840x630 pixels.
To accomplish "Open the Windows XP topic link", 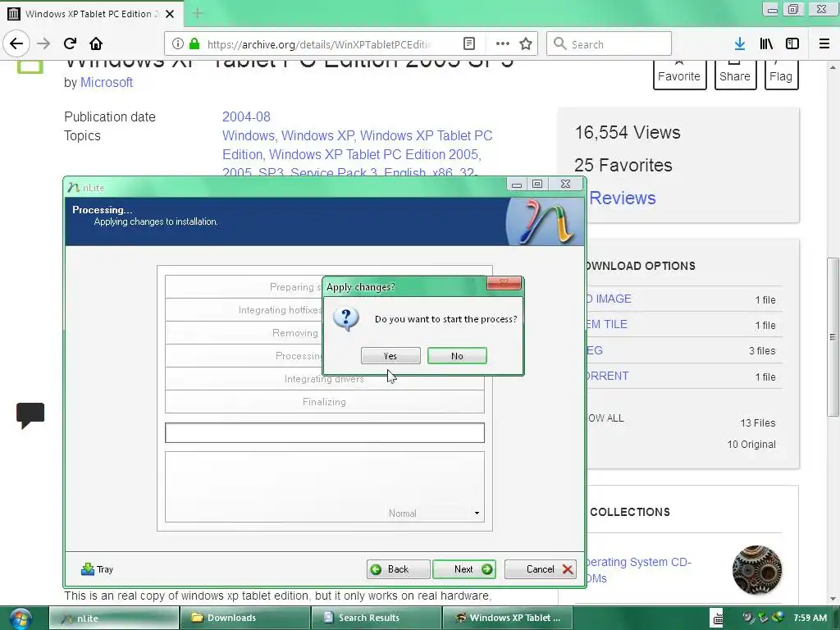I will (317, 135).
